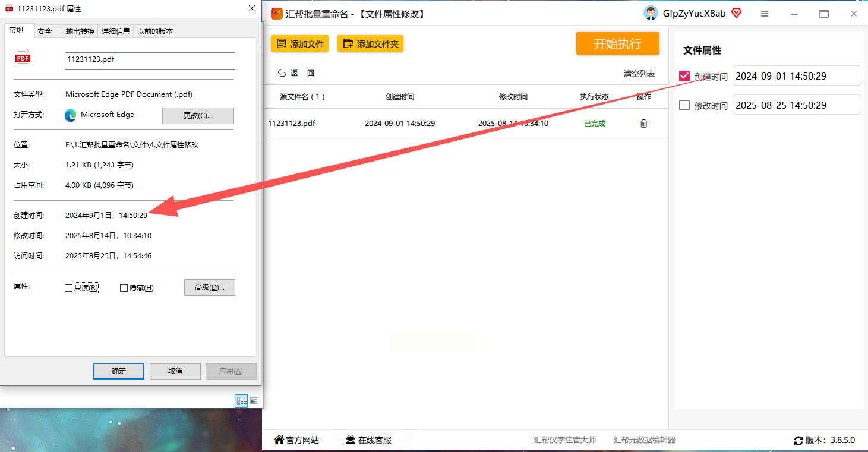Image resolution: width=868 pixels, height=452 pixels.
Task: Open the hamburger menu icon
Action: pyautogui.click(x=765, y=14)
